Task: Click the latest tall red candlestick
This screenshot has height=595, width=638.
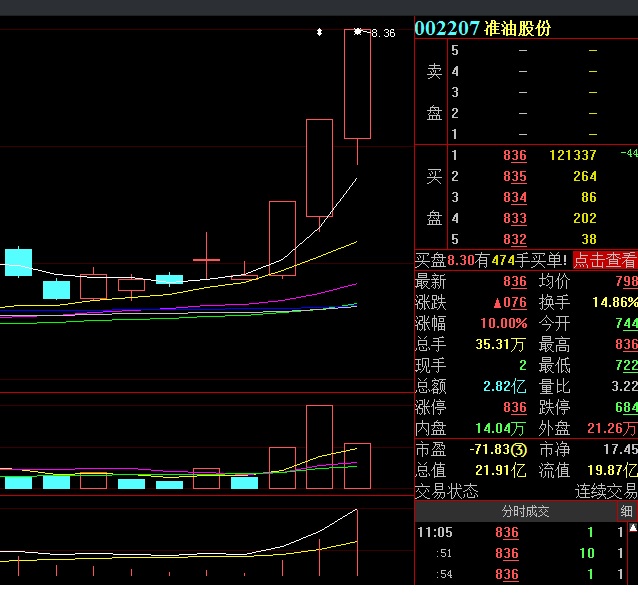Action: pos(357,84)
